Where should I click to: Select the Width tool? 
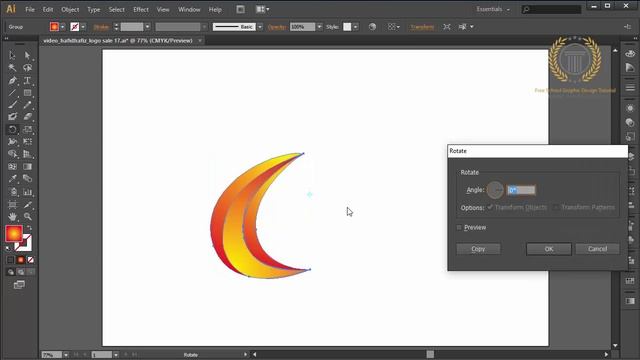coord(12,142)
